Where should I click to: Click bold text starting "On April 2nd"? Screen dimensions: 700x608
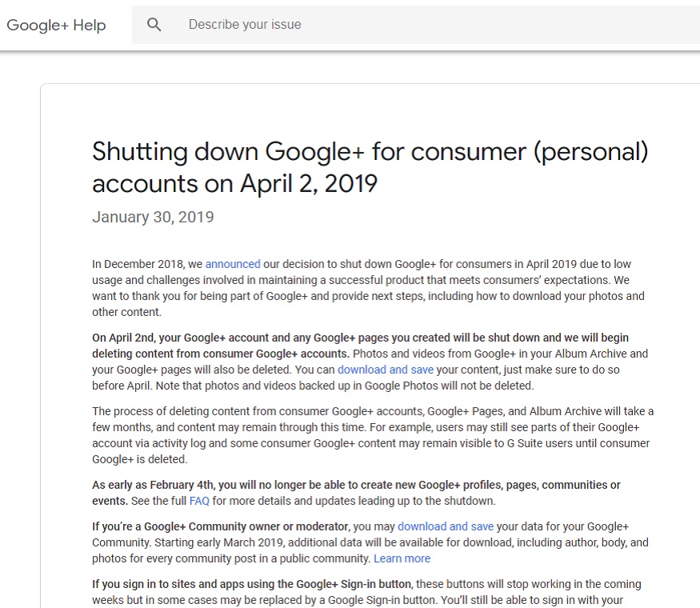[x=360, y=346]
